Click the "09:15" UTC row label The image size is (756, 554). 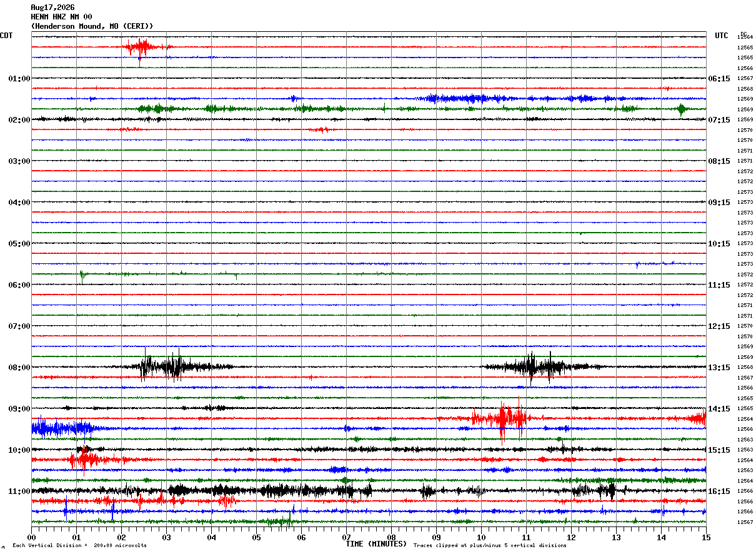719,203
